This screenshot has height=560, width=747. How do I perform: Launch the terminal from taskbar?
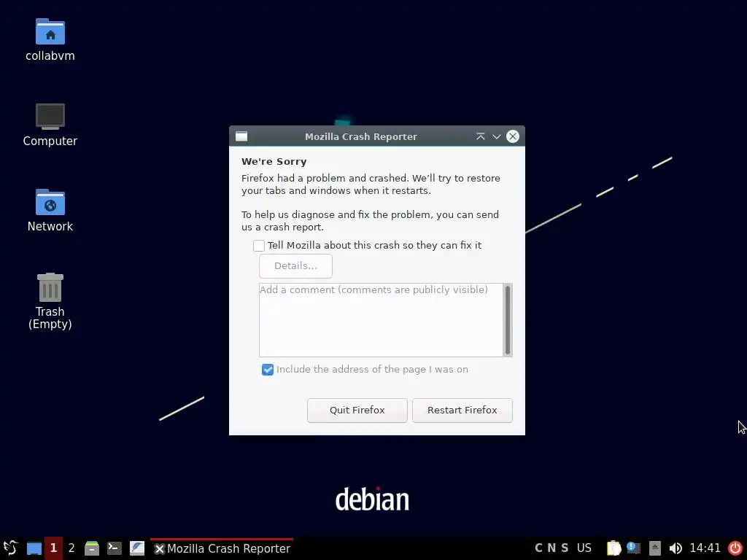pyautogui.click(x=115, y=548)
